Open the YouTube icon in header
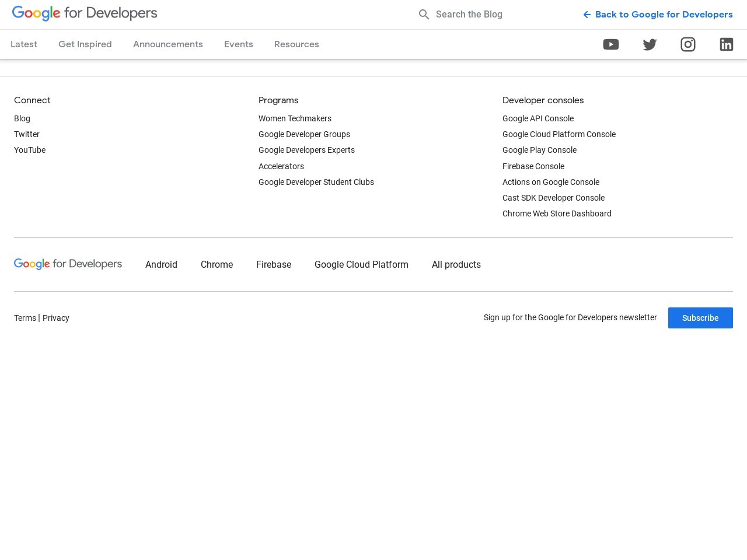 (x=610, y=44)
